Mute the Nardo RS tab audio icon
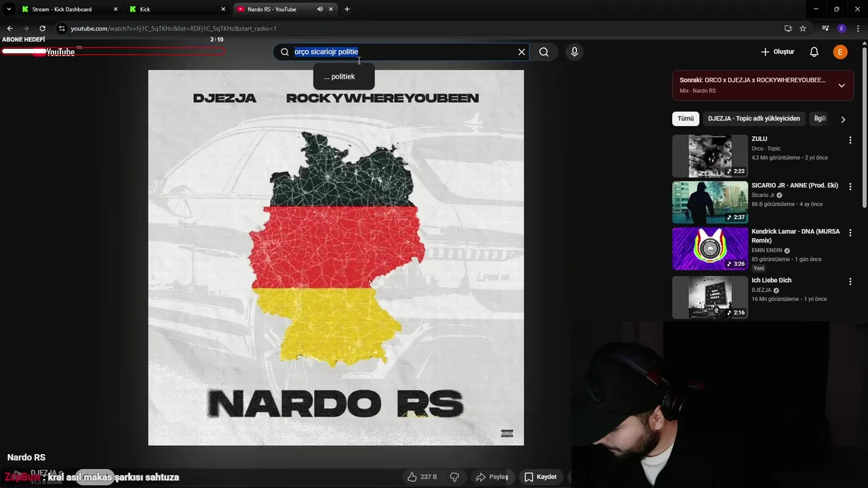868x488 pixels. 319,9
